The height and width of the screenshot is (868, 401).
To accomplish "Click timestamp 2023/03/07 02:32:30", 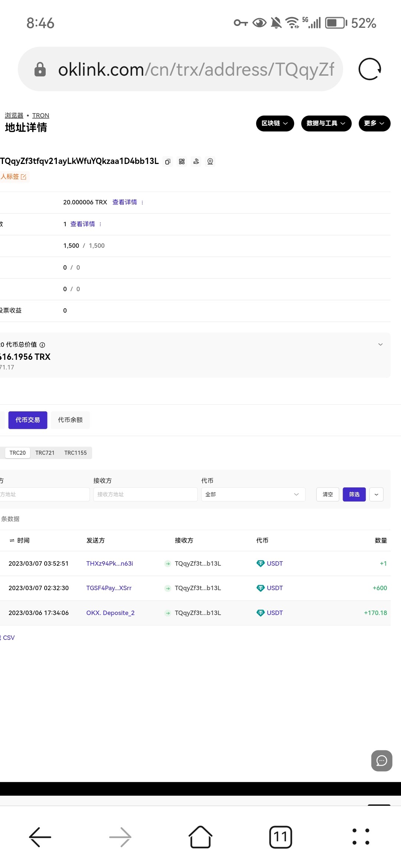I will pos(39,588).
